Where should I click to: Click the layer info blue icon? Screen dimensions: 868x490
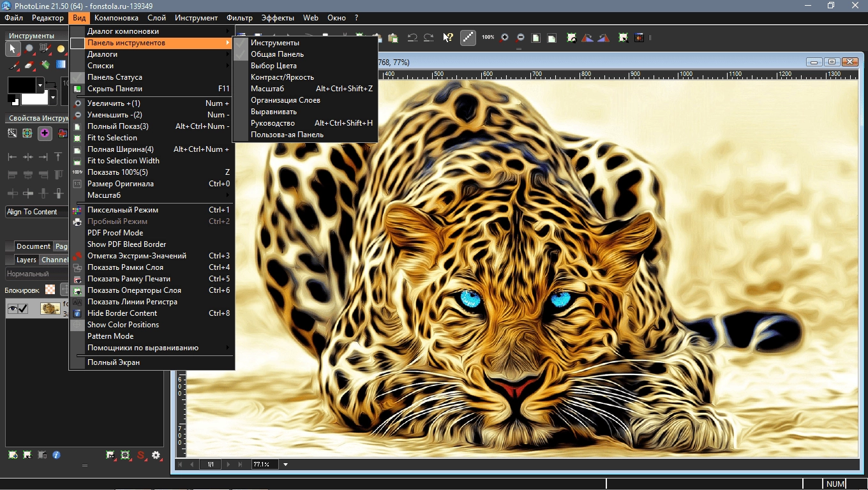pyautogui.click(x=57, y=455)
